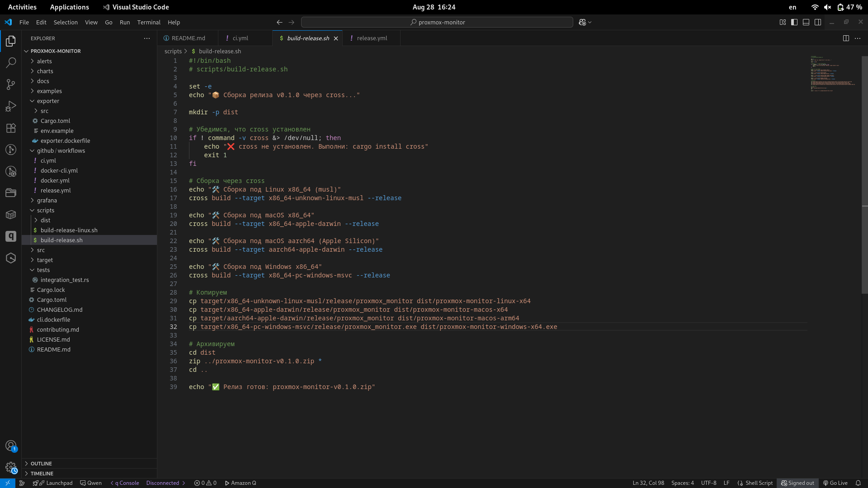868x488 pixels.
Task: Click Customize Layout icon
Action: pyautogui.click(x=783, y=22)
